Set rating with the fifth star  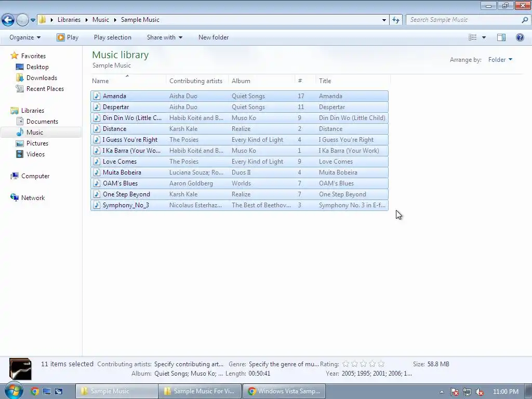coord(381,364)
